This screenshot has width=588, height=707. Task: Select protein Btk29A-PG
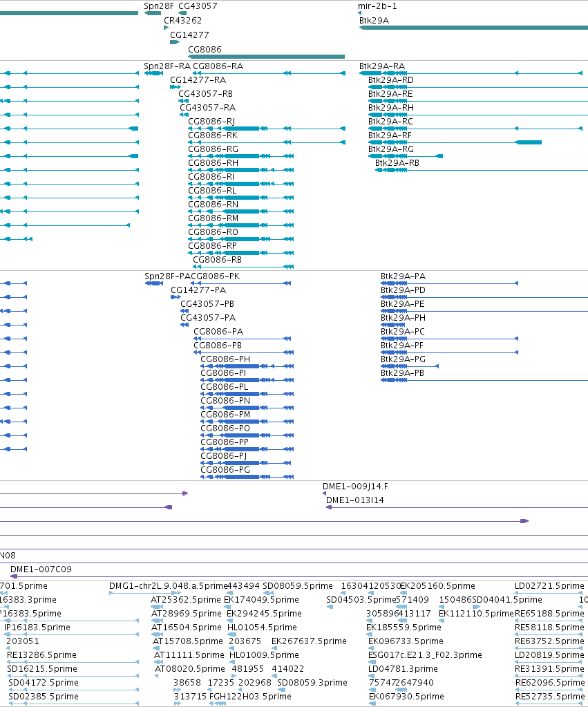click(x=403, y=359)
